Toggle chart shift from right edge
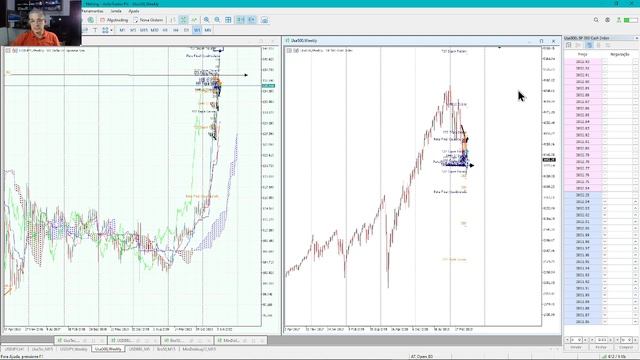Viewport: 640px width, 360px height. [252, 20]
